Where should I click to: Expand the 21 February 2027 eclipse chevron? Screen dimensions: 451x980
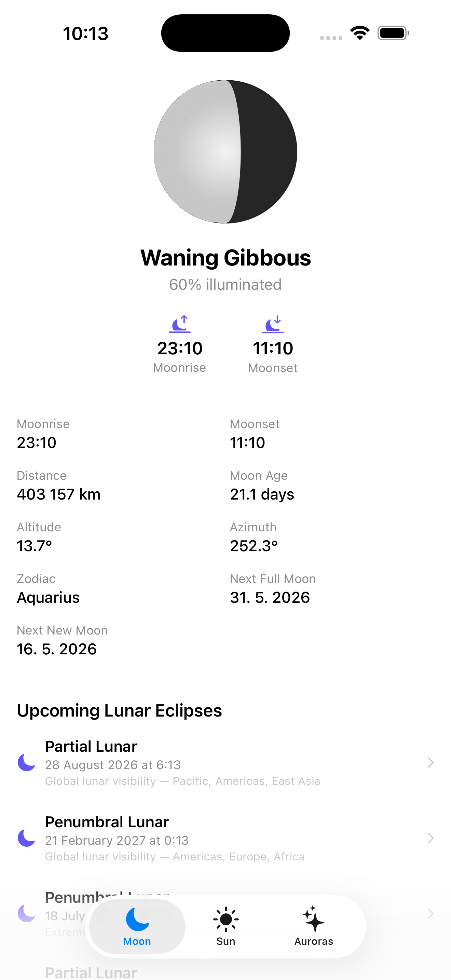tap(430, 838)
